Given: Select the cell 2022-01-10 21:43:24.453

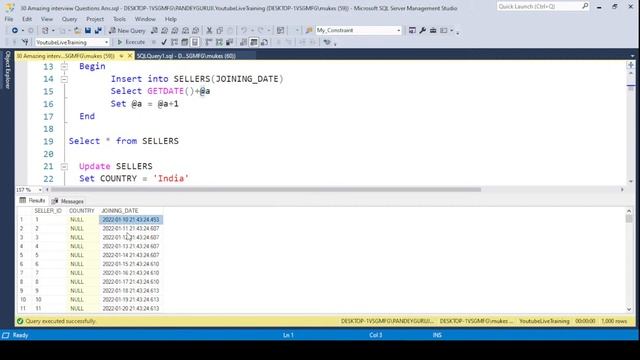Looking at the screenshot, I should click(x=131, y=220).
